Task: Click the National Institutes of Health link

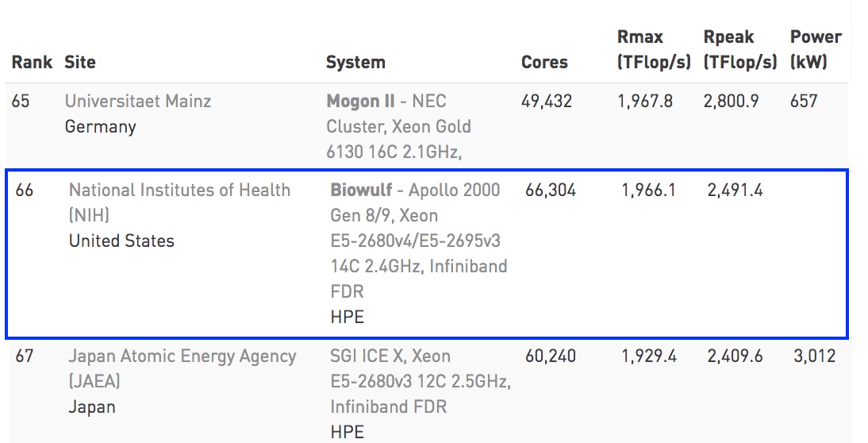Action: pos(179,191)
